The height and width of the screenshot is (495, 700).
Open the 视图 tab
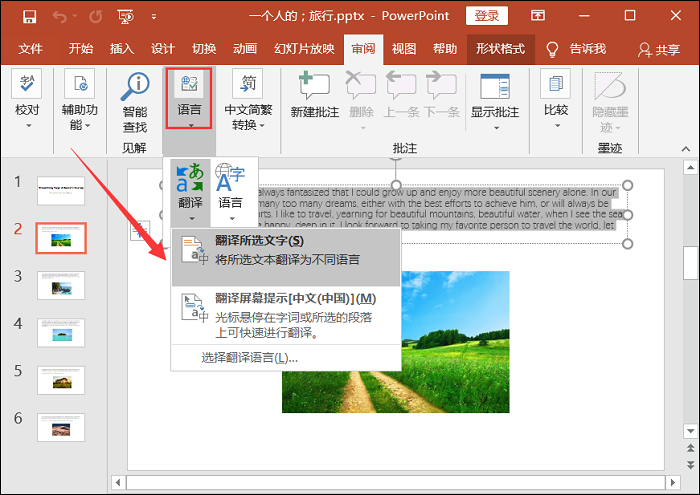pyautogui.click(x=404, y=48)
